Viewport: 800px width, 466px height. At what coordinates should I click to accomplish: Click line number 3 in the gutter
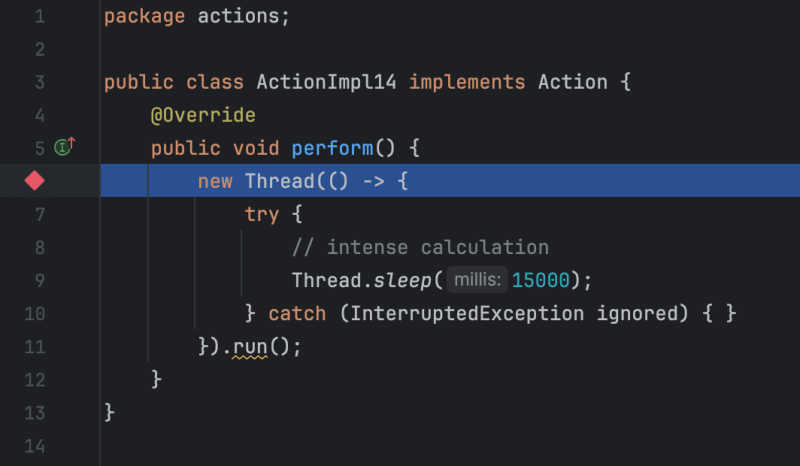(x=38, y=82)
